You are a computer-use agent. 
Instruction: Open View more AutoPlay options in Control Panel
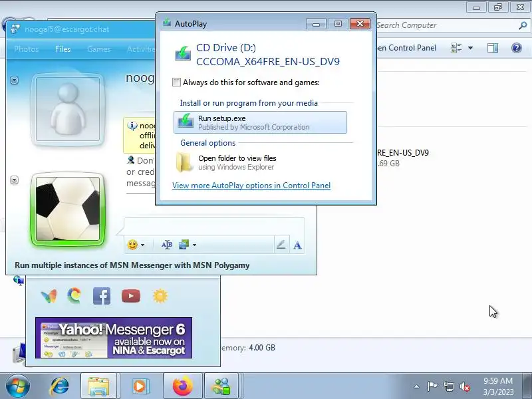pyautogui.click(x=251, y=186)
